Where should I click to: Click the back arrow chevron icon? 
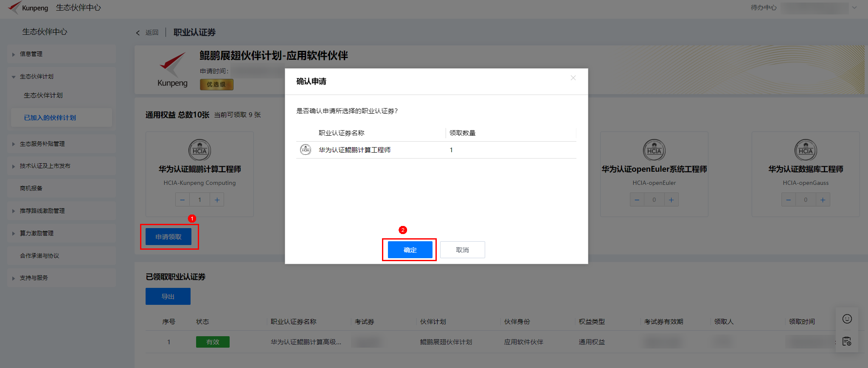coord(138,33)
